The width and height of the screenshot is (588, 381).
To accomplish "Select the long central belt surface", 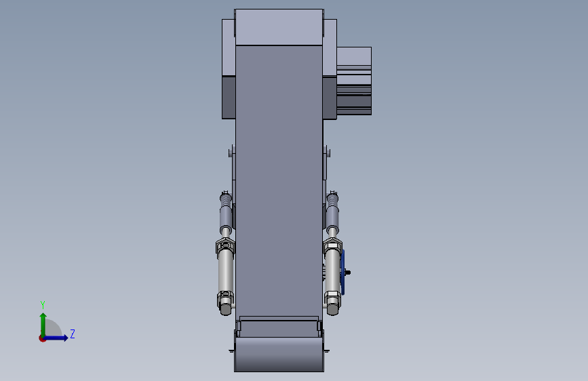I will click(x=279, y=181).
